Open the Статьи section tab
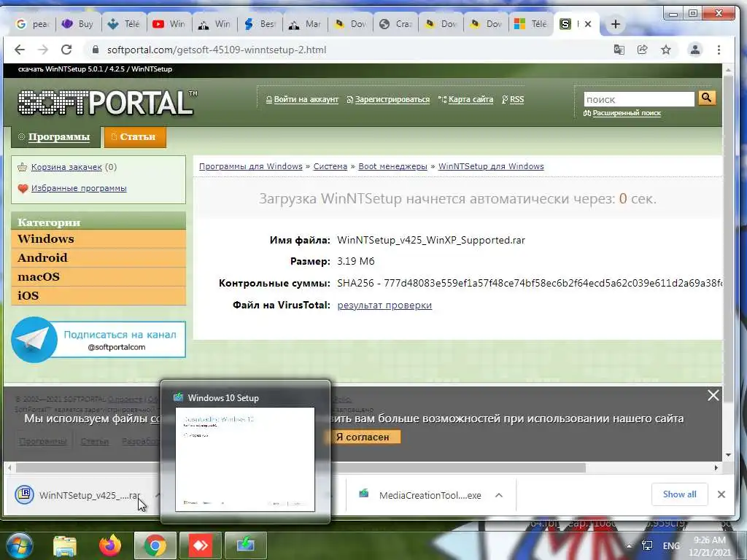 point(135,137)
